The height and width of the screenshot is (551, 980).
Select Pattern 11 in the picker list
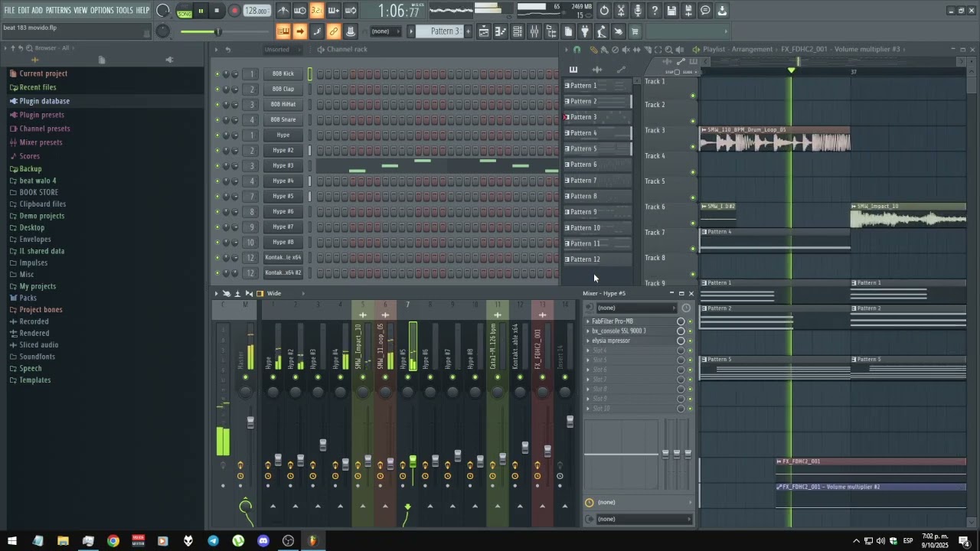click(x=597, y=243)
